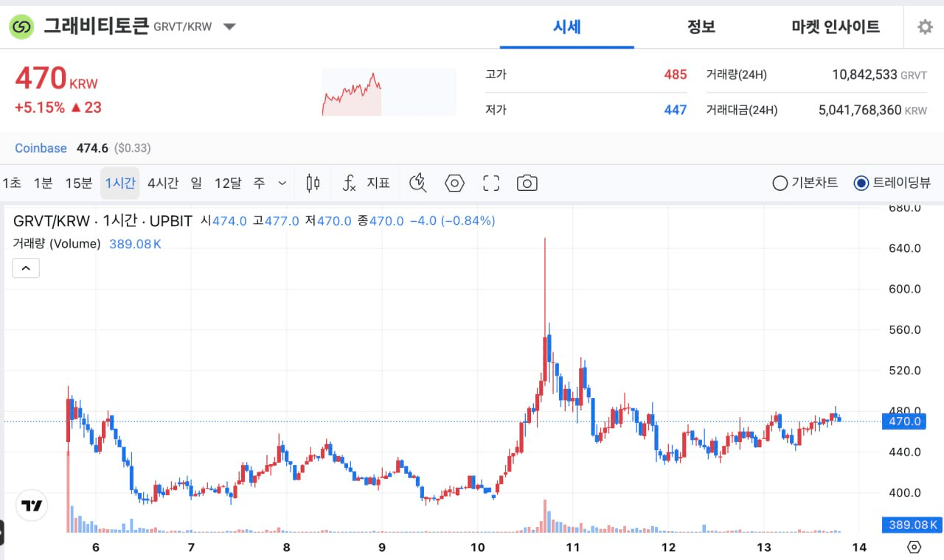Click the TradingView logo on chart
Screen dimensions: 944x560
click(x=32, y=506)
